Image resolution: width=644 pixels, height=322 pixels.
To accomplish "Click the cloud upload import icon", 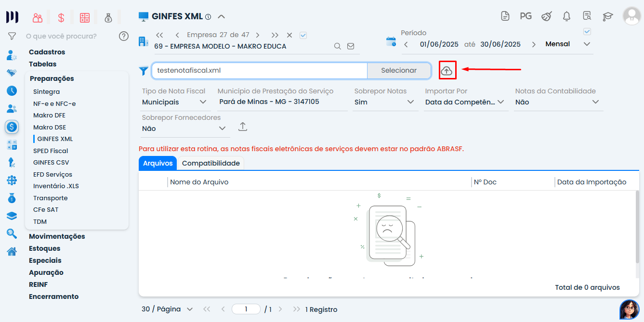I will point(447,71).
